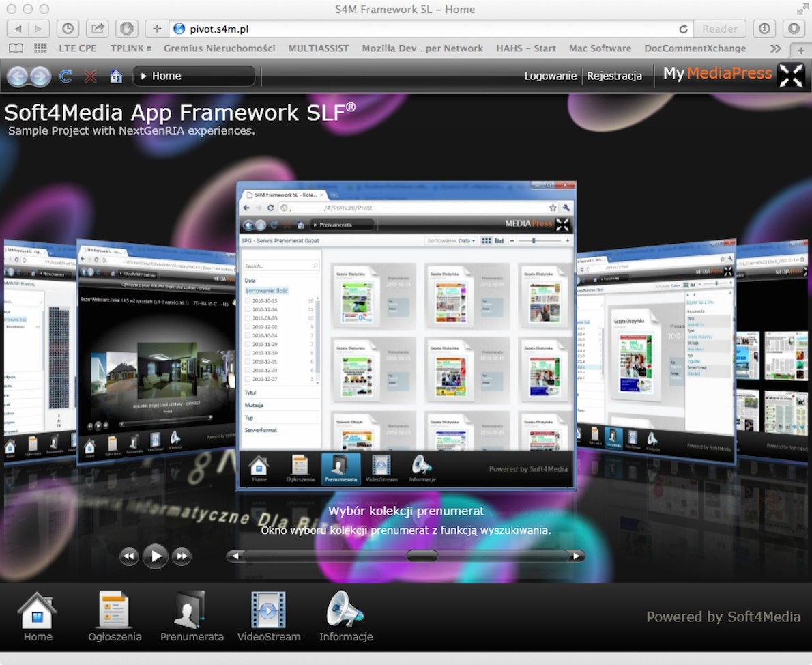This screenshot has height=665, width=812.
Task: Reload the page from the address bar
Action: pyautogui.click(x=684, y=29)
